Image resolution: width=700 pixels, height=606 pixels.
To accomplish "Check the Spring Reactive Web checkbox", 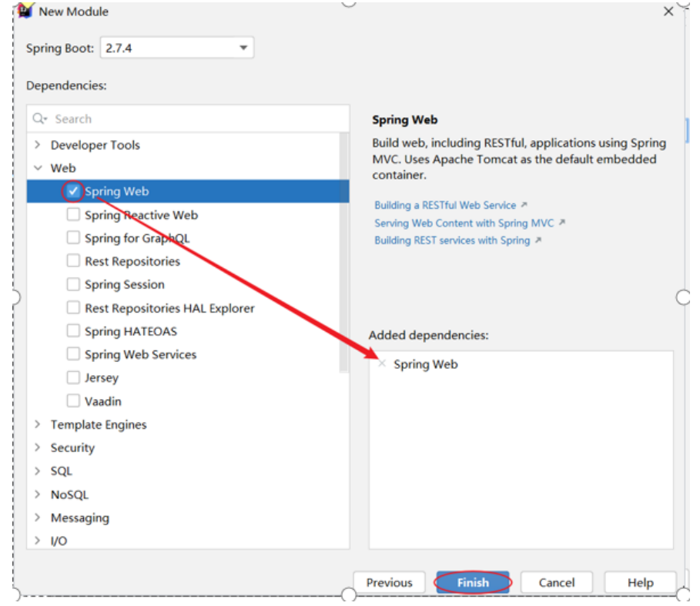I will click(x=72, y=215).
